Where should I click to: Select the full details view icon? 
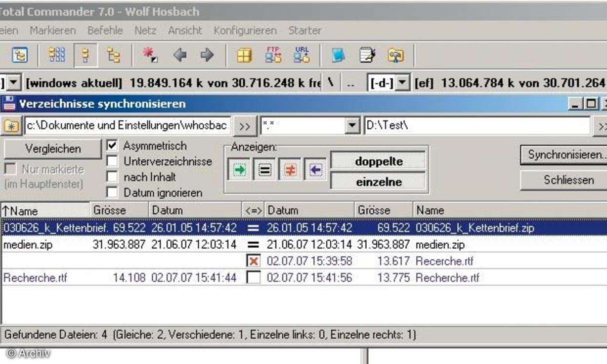(x=85, y=55)
